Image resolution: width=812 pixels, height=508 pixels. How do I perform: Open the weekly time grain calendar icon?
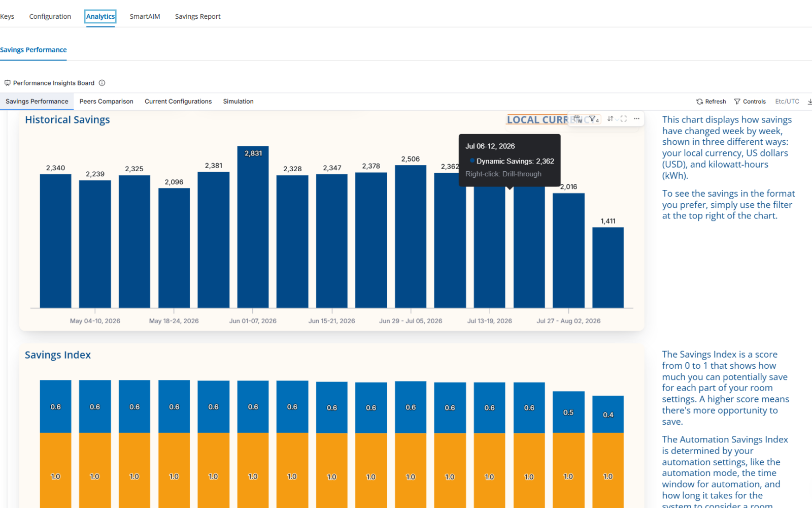coord(578,119)
